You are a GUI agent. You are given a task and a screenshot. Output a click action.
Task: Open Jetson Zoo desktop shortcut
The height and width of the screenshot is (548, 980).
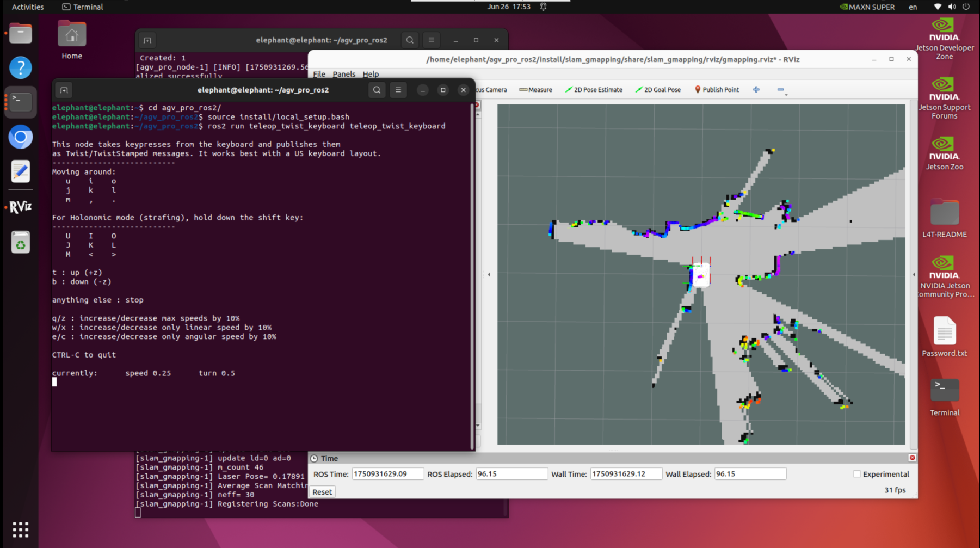pos(944,153)
